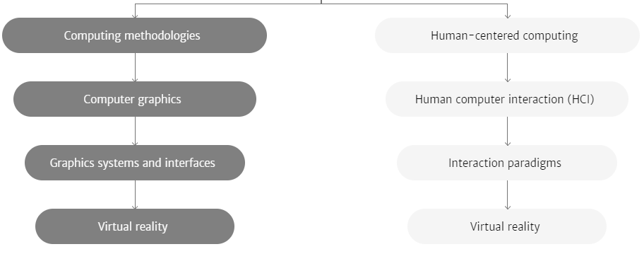Click the '(HCI)' abbreviation text
This screenshot has height=266, width=644.
click(581, 99)
